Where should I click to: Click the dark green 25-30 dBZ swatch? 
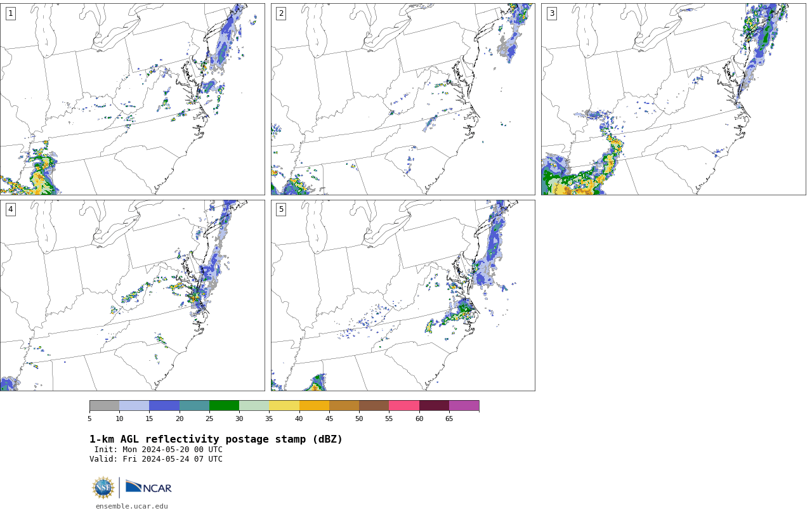(224, 406)
